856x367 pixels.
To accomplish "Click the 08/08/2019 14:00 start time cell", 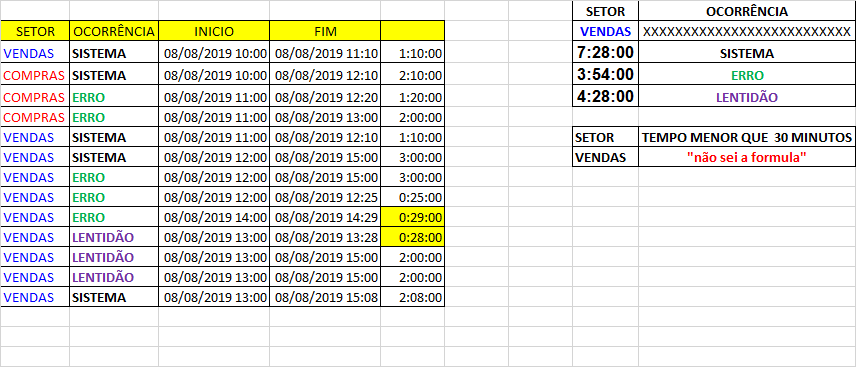I will point(214,217).
